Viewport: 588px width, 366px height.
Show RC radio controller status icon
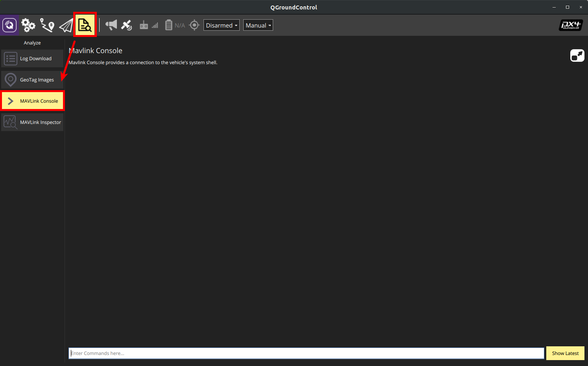point(144,25)
